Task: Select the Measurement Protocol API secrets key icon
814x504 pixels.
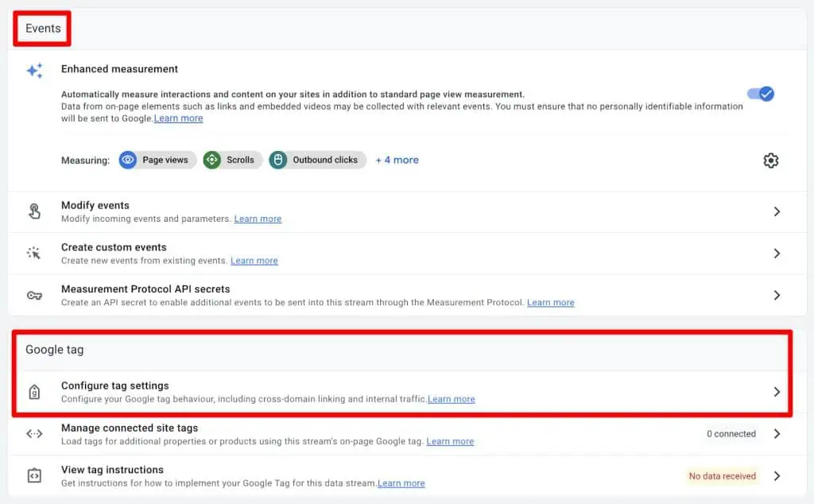Action: (34, 295)
